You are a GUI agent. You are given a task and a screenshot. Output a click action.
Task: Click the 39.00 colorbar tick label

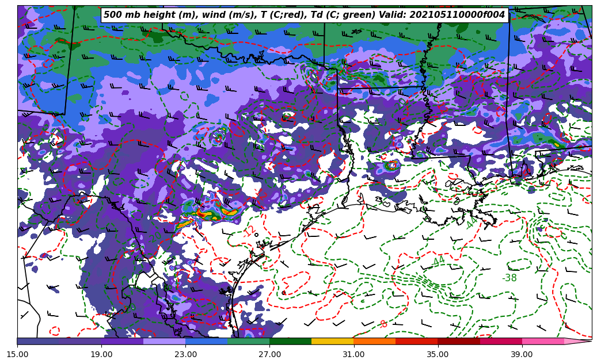click(x=522, y=354)
